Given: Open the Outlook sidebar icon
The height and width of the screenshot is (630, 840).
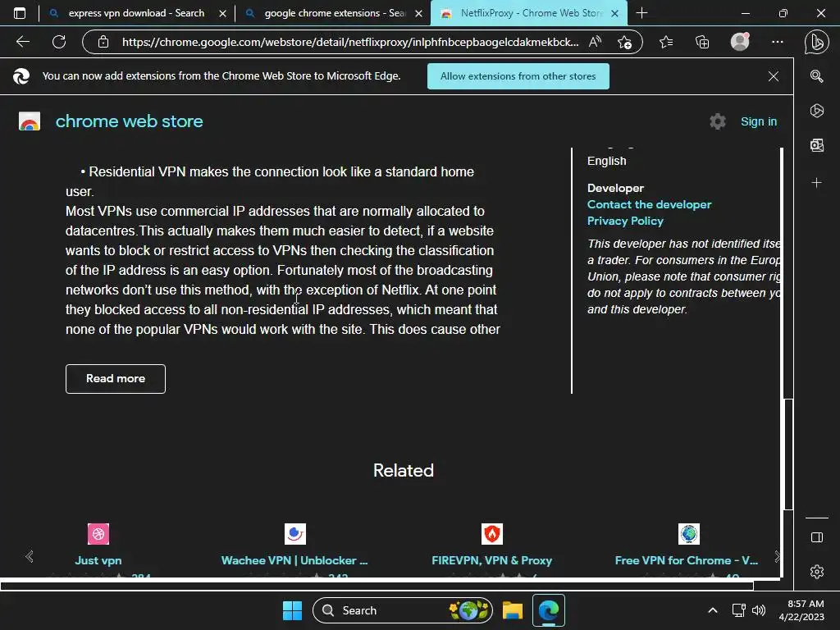Looking at the screenshot, I should click(816, 145).
